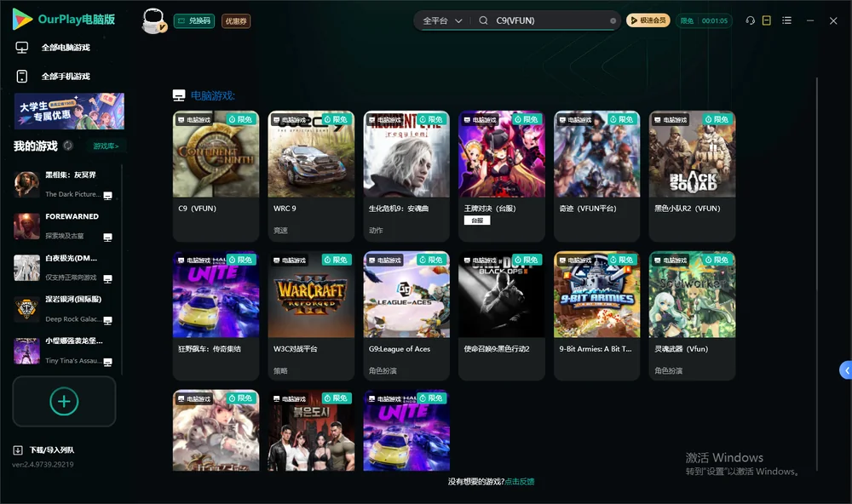Viewport: 852px width, 504px height.
Task: Click the 限免 00:01:05 timer button
Action: click(x=705, y=20)
